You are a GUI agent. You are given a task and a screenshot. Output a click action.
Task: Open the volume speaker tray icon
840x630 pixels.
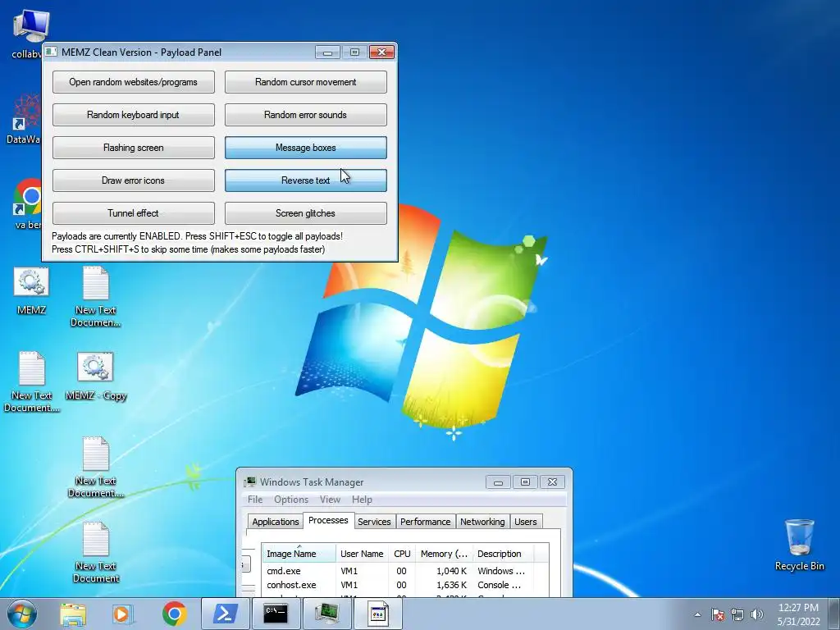coord(756,614)
